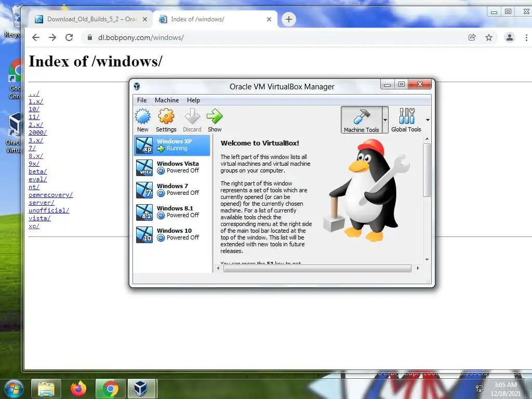Click Chrome icon in the taskbar
The height and width of the screenshot is (399, 532).
110,389
